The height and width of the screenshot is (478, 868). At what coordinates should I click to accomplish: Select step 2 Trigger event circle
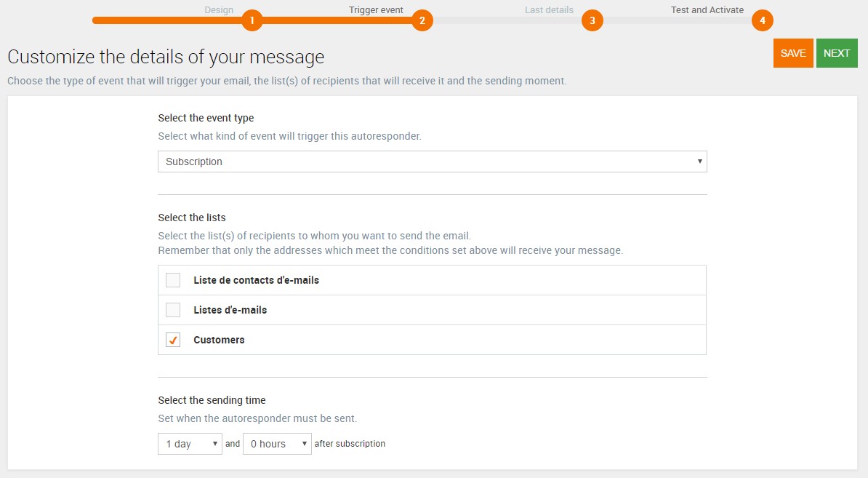click(x=422, y=20)
